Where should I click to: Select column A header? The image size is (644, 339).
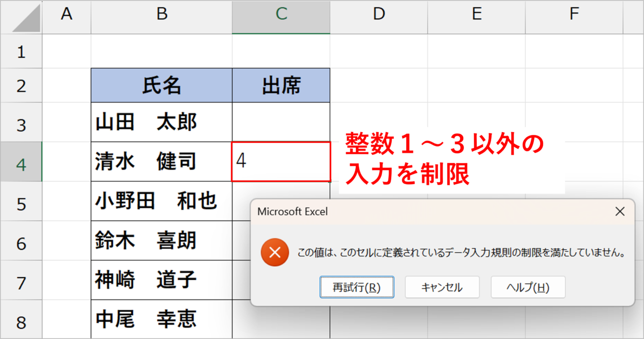tap(66, 15)
